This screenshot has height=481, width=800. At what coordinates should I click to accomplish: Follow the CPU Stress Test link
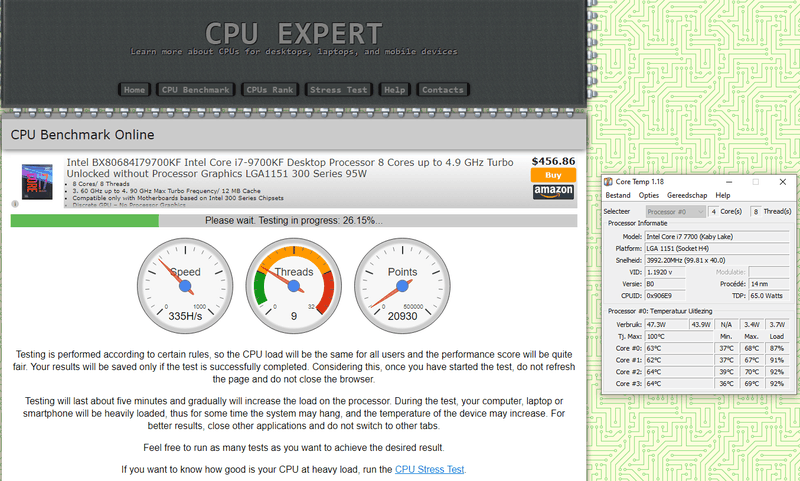click(x=430, y=469)
